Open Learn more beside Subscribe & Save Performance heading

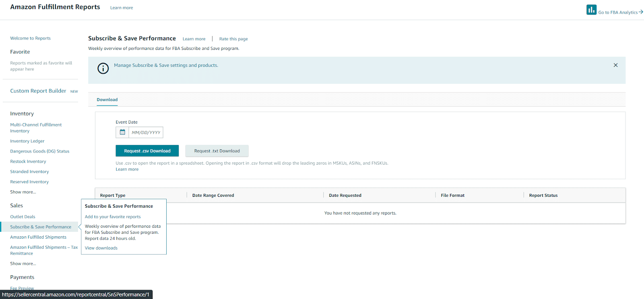194,39
